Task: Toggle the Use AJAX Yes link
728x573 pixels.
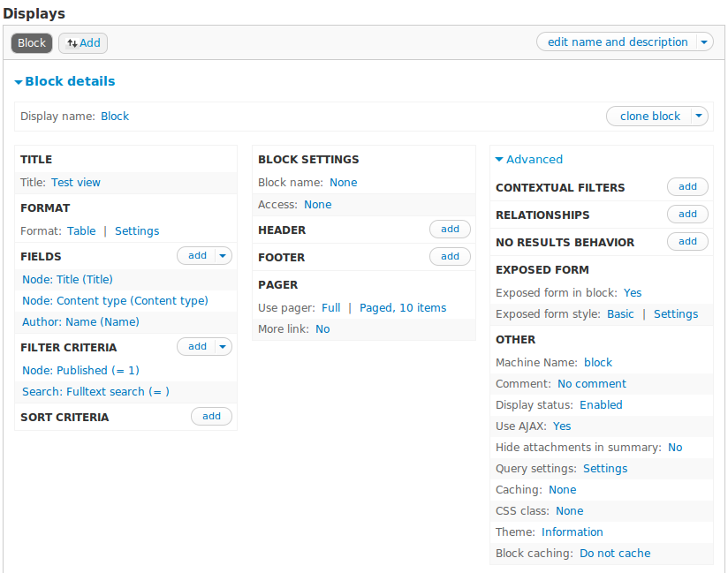Action: pyautogui.click(x=562, y=426)
